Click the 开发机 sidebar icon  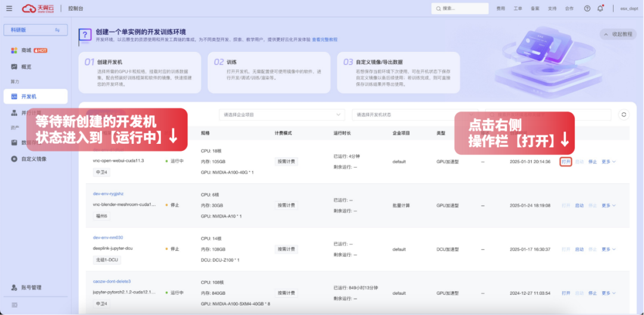click(x=14, y=97)
